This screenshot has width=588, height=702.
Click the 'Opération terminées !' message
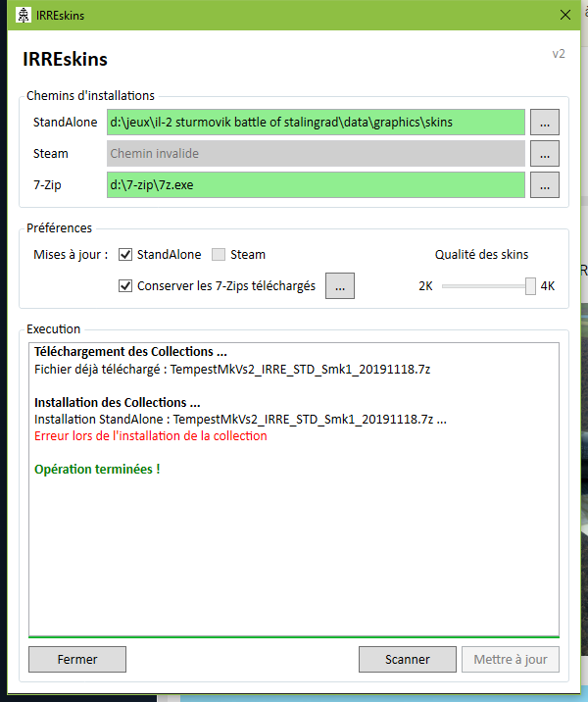pyautogui.click(x=97, y=470)
